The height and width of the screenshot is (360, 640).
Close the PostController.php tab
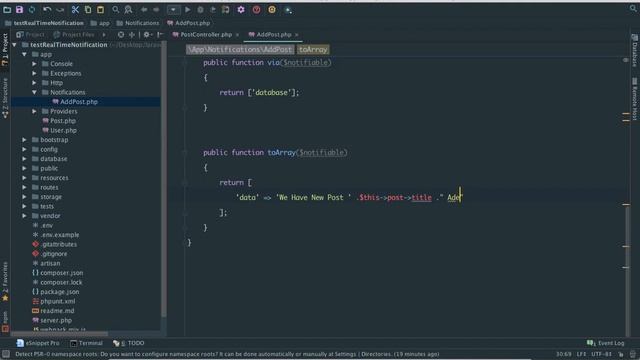pyautogui.click(x=237, y=35)
